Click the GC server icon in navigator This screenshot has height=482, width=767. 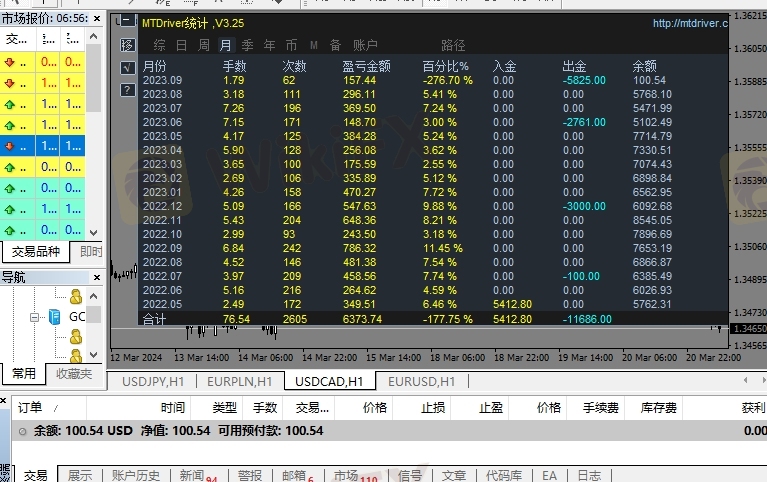click(55, 317)
